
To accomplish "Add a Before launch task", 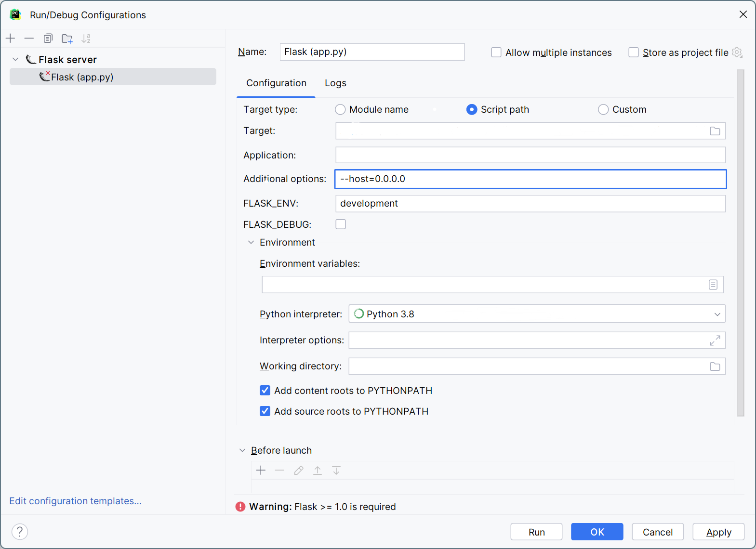I will click(x=261, y=471).
